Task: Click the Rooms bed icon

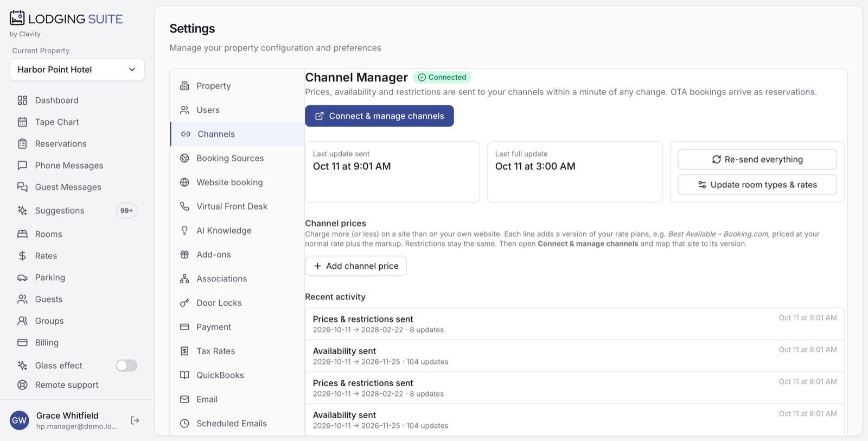Action: (22, 234)
